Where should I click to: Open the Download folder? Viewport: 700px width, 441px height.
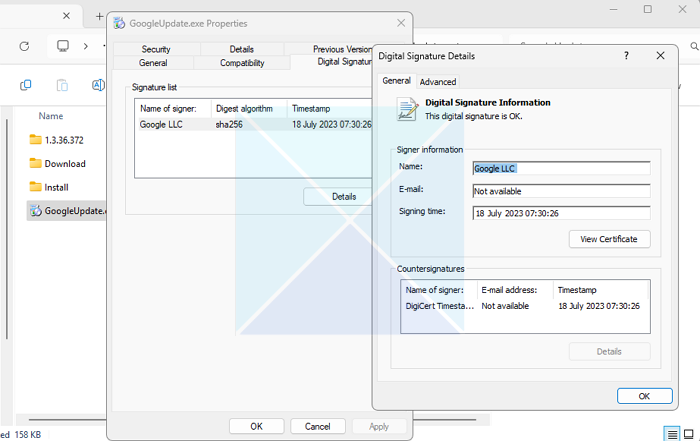65,164
